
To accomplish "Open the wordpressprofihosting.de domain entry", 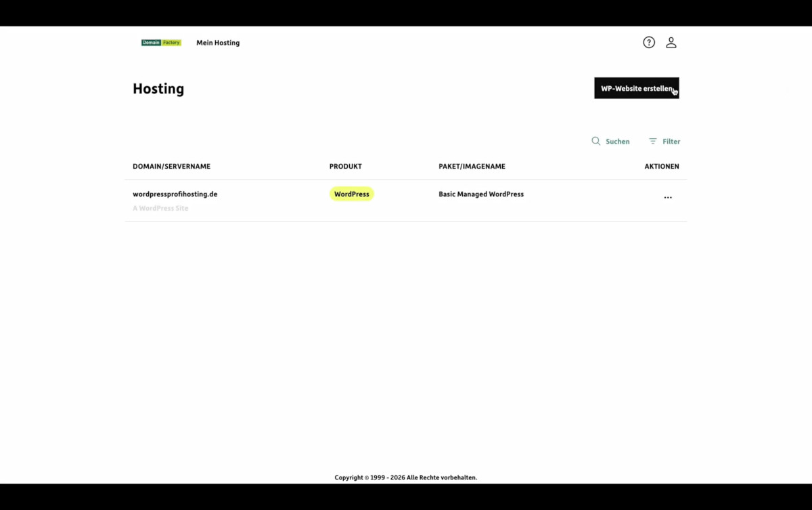I will (175, 194).
